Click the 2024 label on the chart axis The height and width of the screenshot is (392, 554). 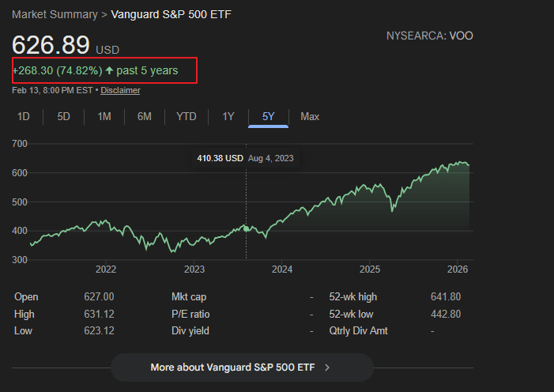point(282,269)
